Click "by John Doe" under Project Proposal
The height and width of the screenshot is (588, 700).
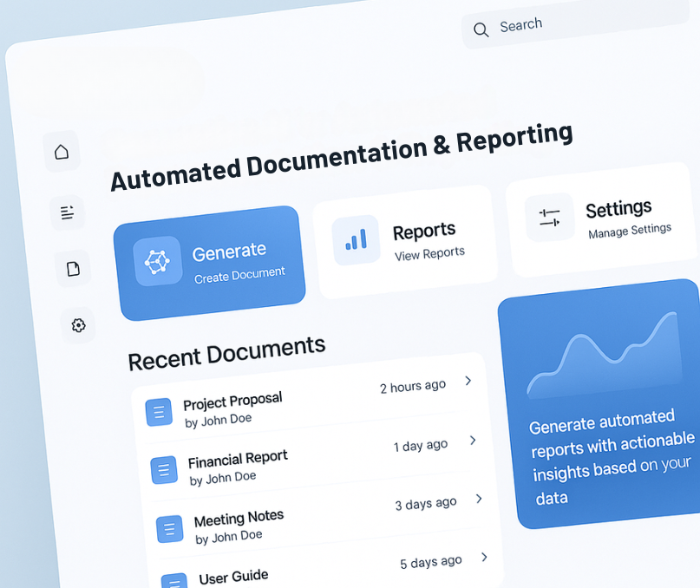click(x=219, y=421)
